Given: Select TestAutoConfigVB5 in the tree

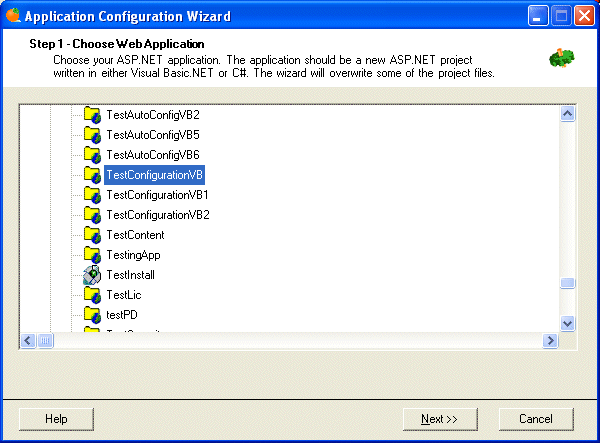Looking at the screenshot, I should pyautogui.click(x=153, y=135).
